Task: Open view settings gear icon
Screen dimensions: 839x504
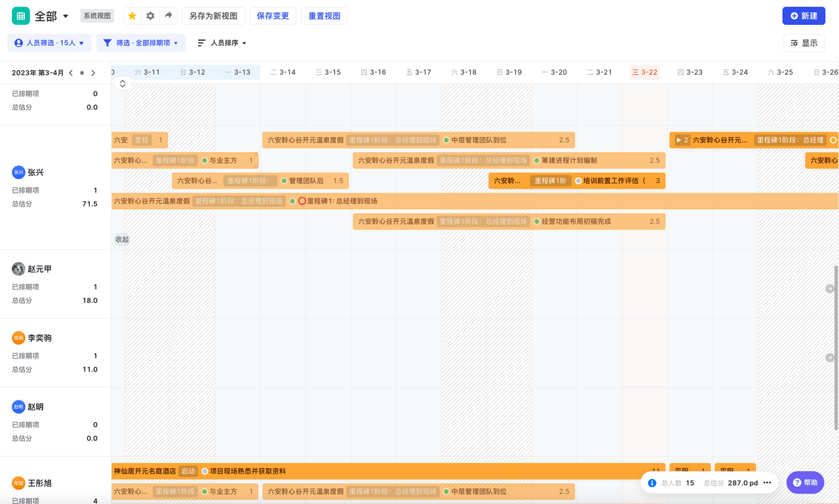Action: 150,16
